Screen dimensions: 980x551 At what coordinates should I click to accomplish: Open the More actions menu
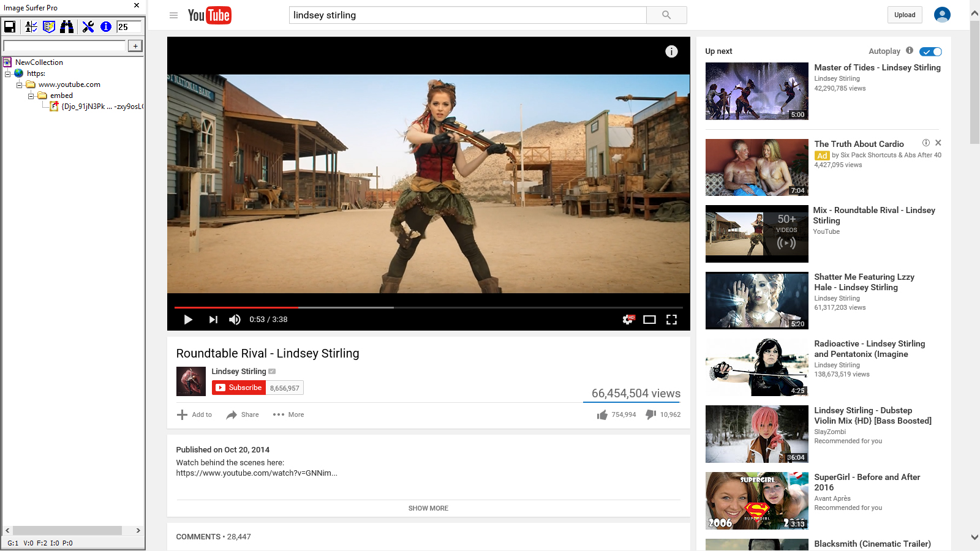(x=288, y=414)
